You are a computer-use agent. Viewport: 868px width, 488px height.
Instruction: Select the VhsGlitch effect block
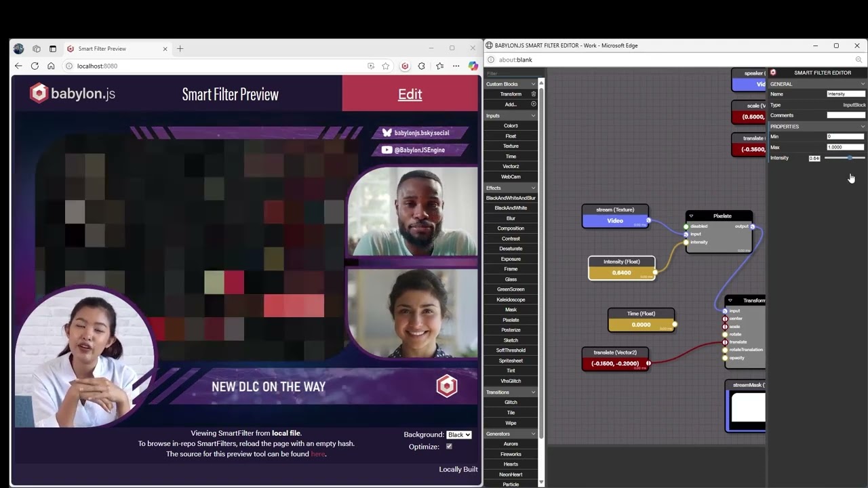tap(511, 382)
